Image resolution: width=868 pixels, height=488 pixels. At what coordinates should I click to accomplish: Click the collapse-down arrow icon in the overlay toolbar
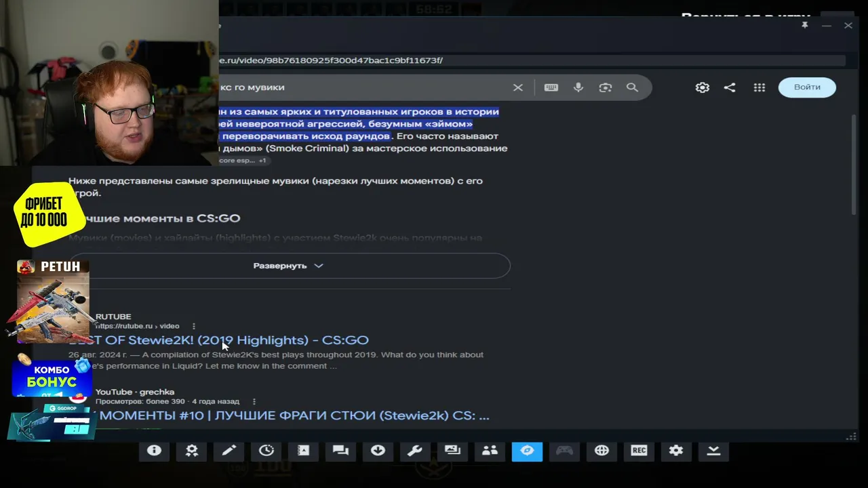click(713, 451)
